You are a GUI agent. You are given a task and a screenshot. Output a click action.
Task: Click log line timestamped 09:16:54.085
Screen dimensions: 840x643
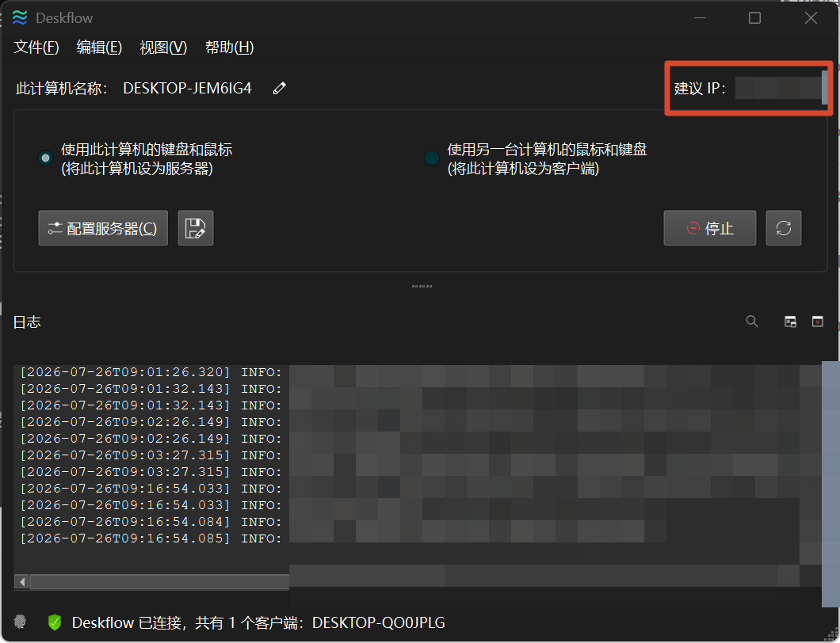click(x=151, y=538)
